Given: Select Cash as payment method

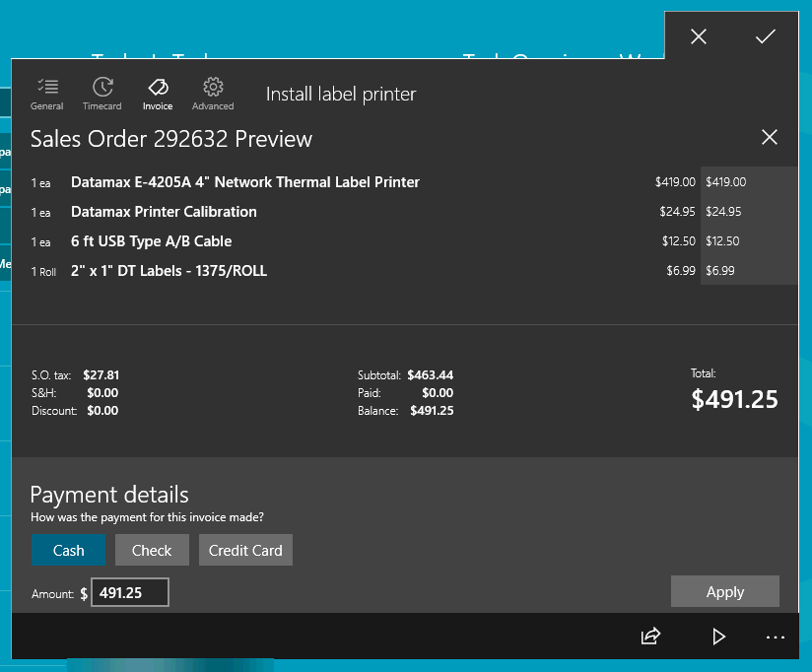Looking at the screenshot, I should 68,550.
